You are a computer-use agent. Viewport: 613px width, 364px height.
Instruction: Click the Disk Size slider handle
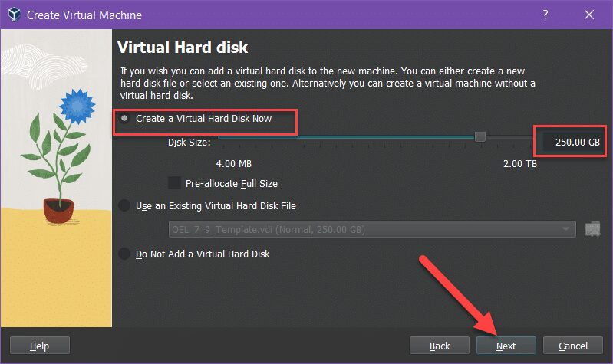(x=480, y=136)
